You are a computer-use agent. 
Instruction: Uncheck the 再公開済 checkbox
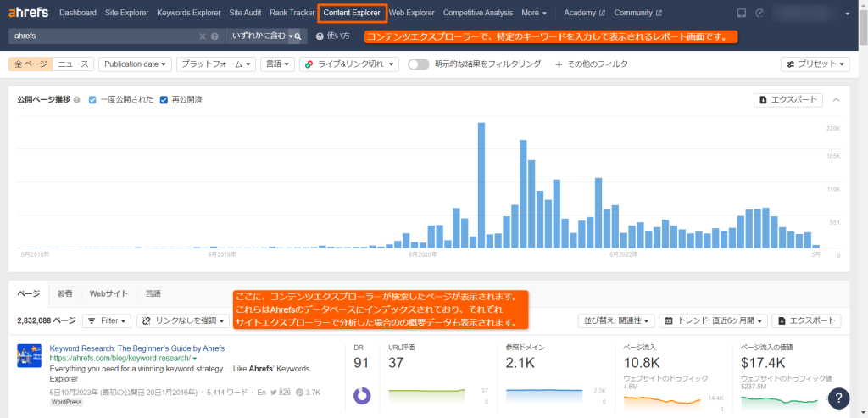[x=164, y=100]
